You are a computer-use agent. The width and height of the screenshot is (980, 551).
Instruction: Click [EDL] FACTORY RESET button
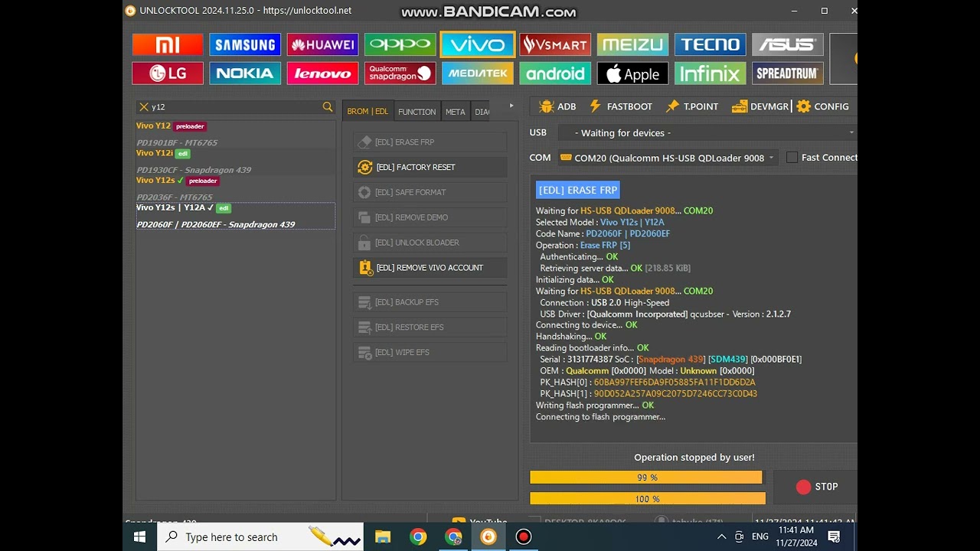coord(430,167)
